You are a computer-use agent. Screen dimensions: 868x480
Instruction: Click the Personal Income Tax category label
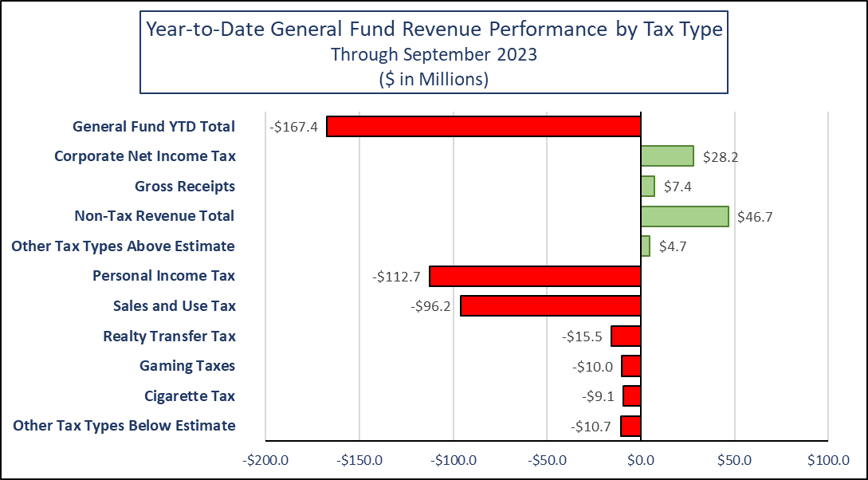tap(163, 276)
